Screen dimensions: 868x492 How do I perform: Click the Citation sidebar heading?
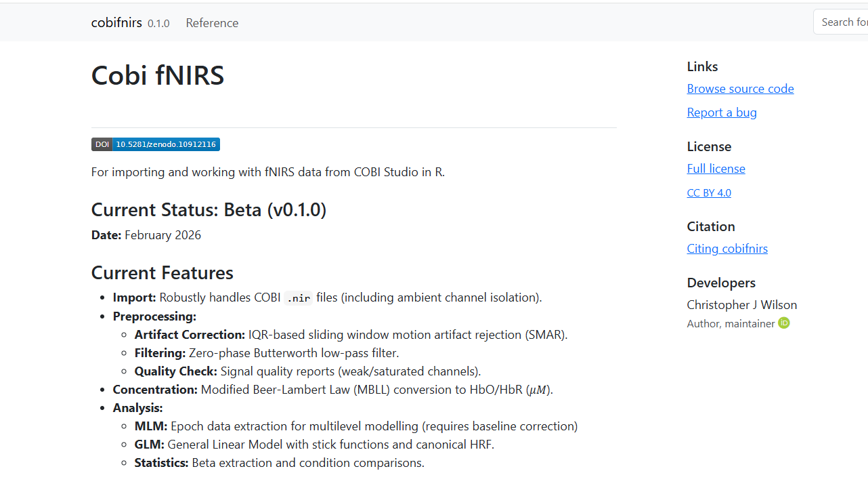[x=711, y=226]
